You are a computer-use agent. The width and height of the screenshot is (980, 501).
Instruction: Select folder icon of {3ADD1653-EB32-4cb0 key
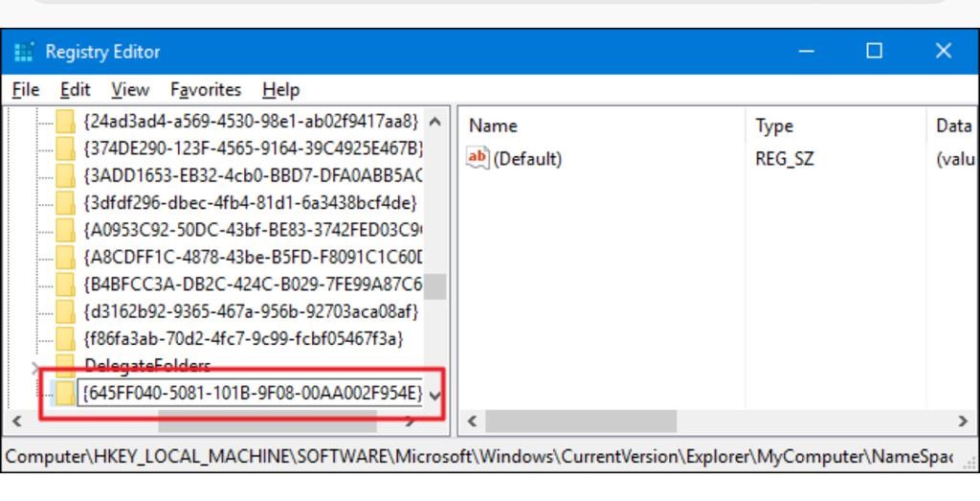coord(65,175)
